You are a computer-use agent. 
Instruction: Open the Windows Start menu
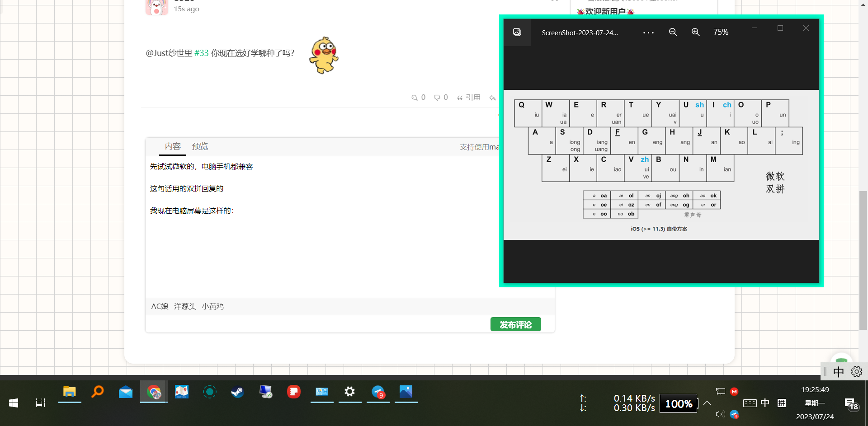pyautogui.click(x=14, y=403)
